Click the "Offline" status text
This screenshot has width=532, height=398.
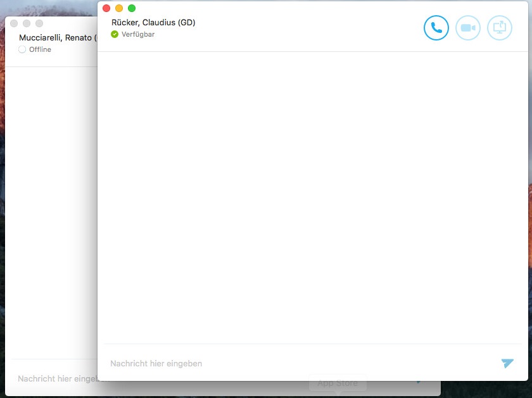coord(40,49)
